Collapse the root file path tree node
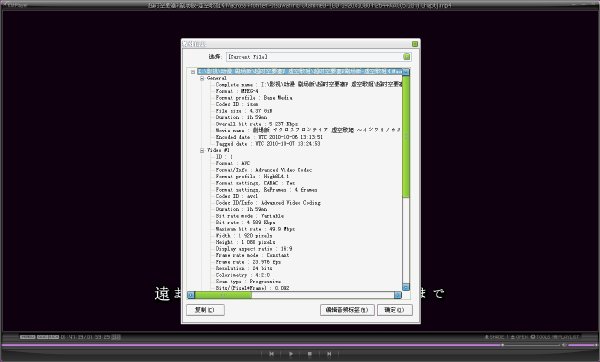Viewport: 600px width, 362px height. coord(193,72)
